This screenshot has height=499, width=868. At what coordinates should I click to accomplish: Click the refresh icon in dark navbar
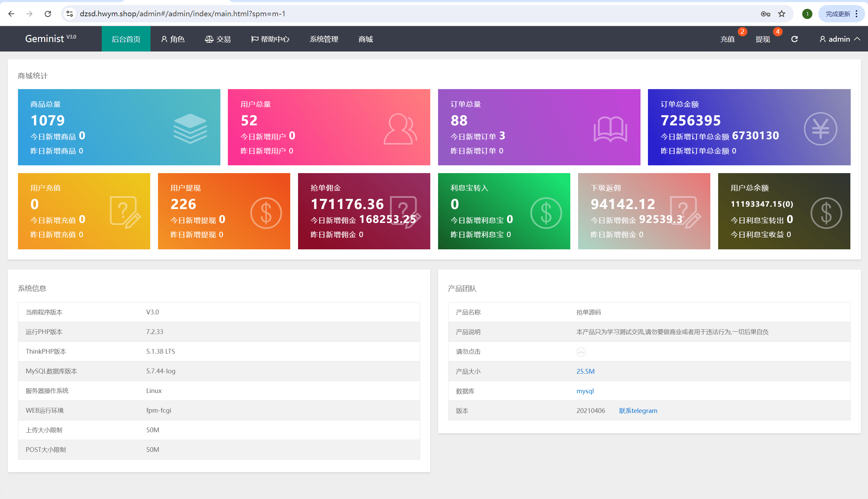coord(794,39)
